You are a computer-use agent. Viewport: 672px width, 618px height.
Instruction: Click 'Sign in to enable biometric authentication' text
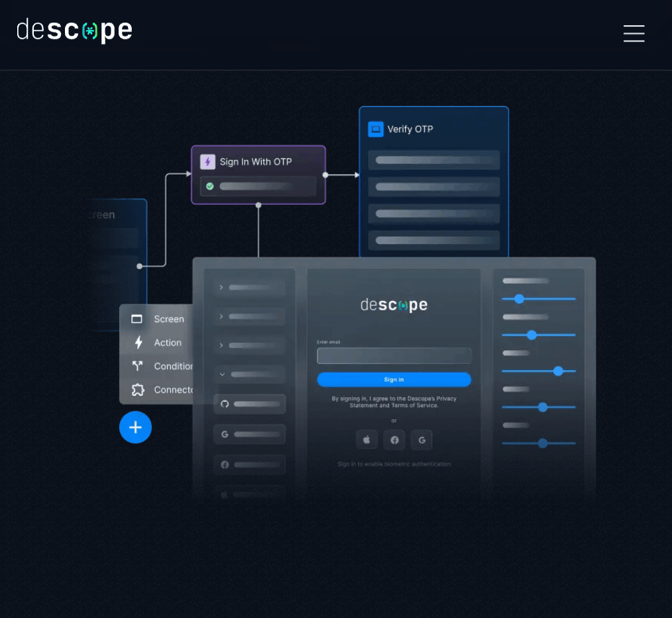[x=394, y=464]
